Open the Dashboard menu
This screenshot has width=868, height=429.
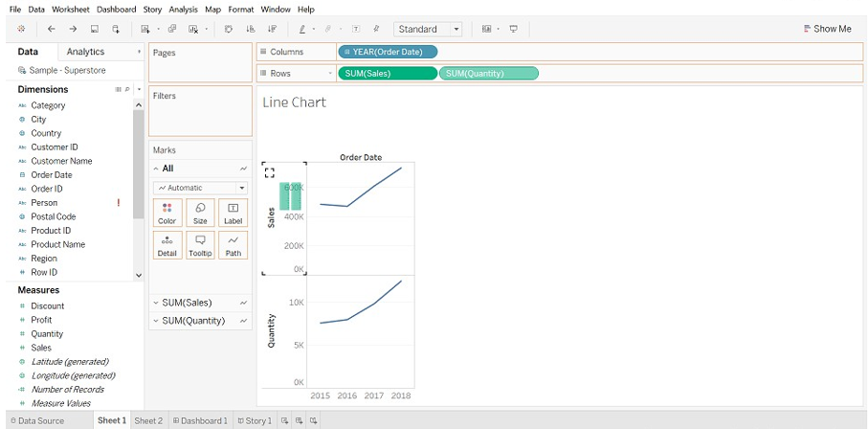[x=116, y=10]
